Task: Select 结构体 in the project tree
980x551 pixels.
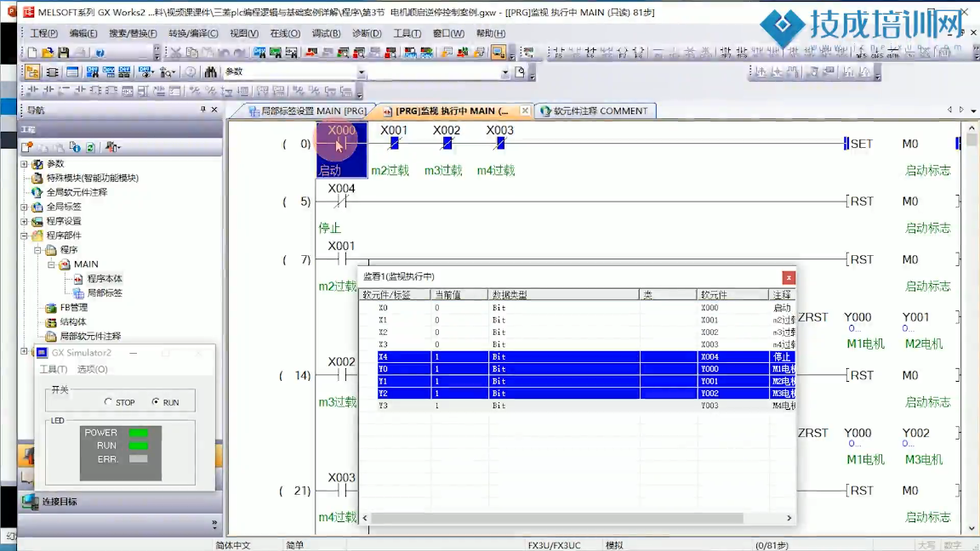Action: [x=73, y=321]
